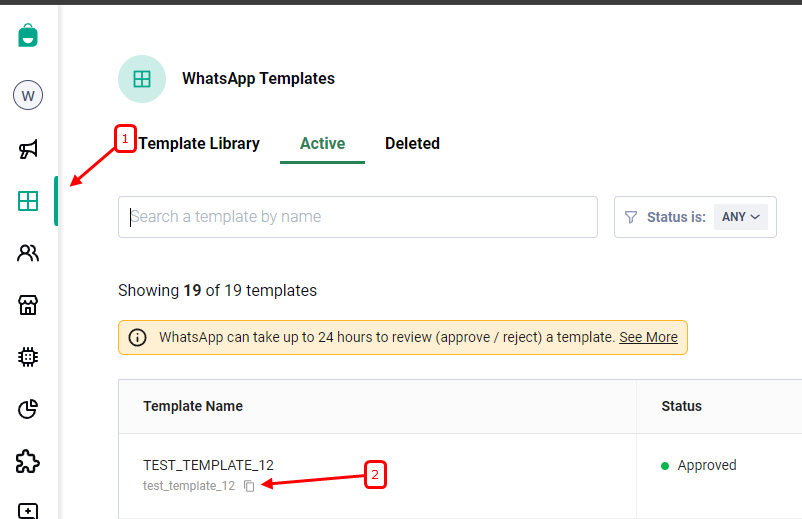This screenshot has height=519, width=802.
Task: Select the Active tab
Action: coord(322,143)
